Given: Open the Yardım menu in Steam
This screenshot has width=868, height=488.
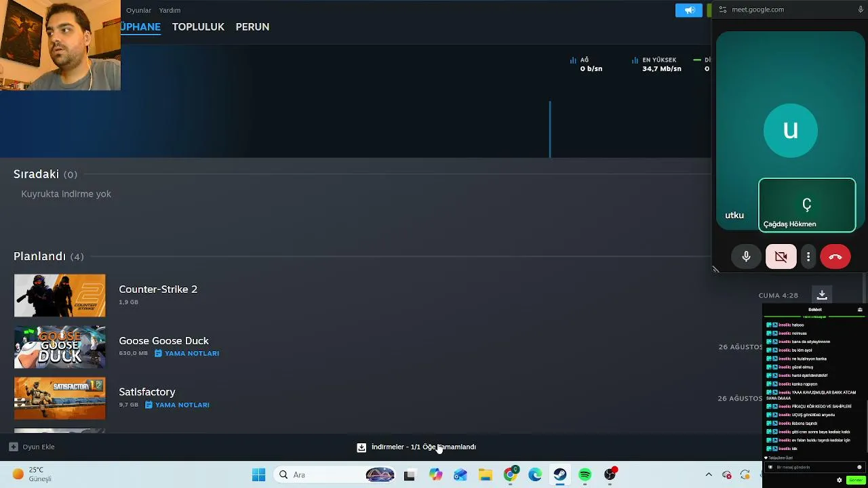Looking at the screenshot, I should click(x=170, y=10).
